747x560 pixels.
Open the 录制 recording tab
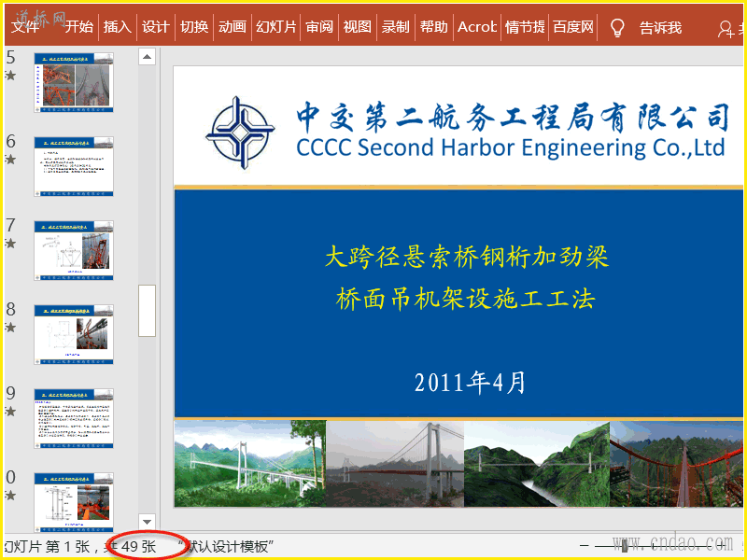click(x=395, y=27)
